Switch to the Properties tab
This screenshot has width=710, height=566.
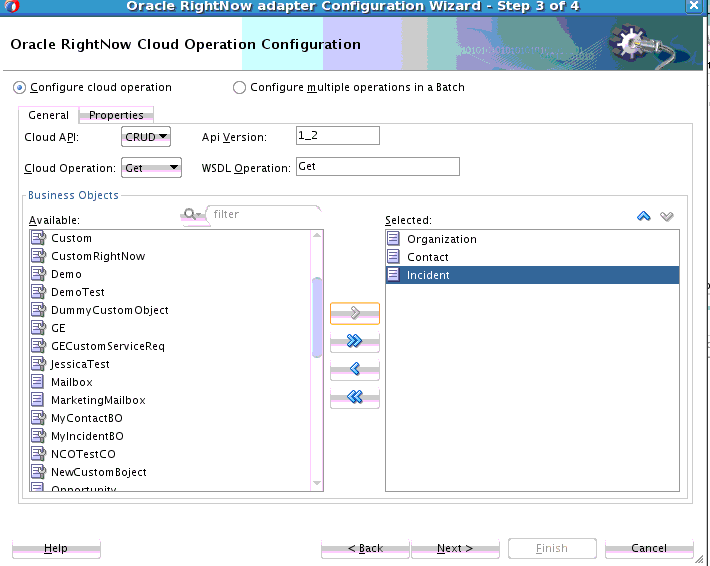coord(116,115)
